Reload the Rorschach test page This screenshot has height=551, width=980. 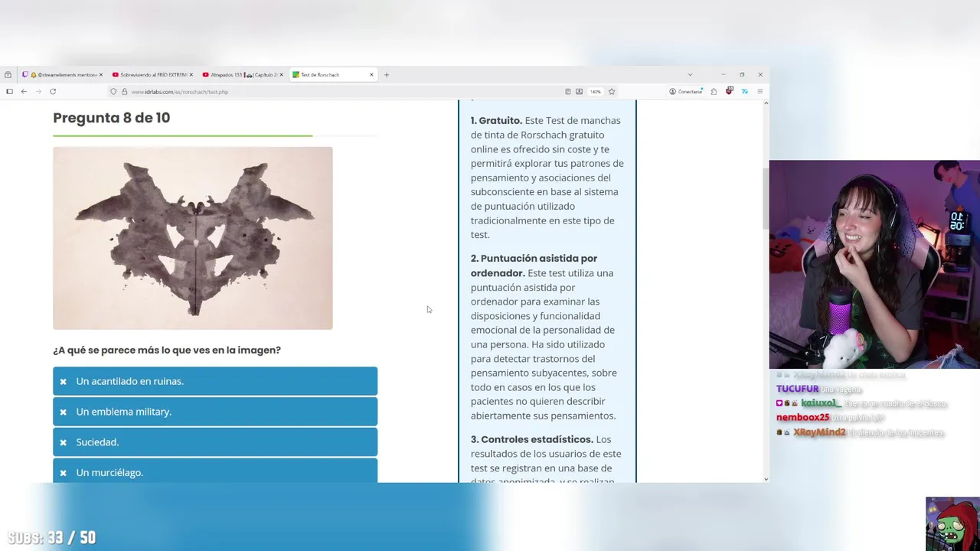53,91
